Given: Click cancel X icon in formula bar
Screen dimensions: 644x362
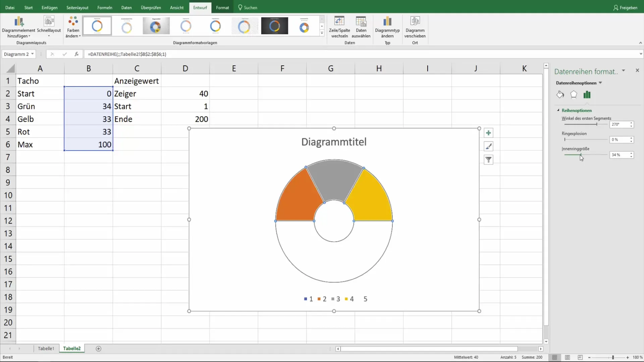Looking at the screenshot, I should 52,54.
